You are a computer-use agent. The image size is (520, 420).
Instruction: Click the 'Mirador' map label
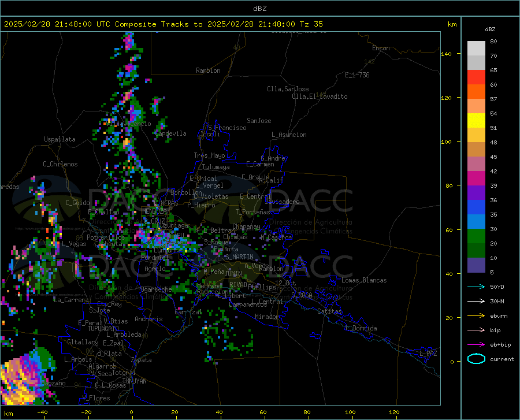(266, 317)
